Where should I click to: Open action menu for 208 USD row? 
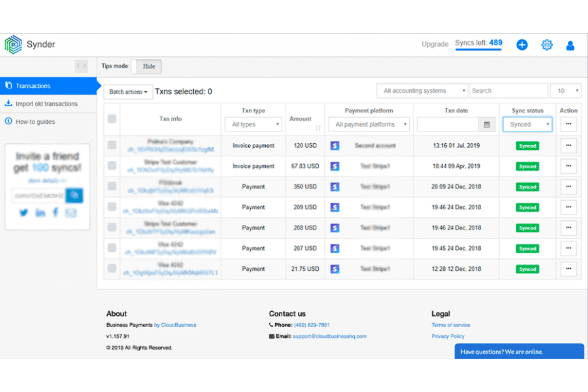tap(569, 228)
